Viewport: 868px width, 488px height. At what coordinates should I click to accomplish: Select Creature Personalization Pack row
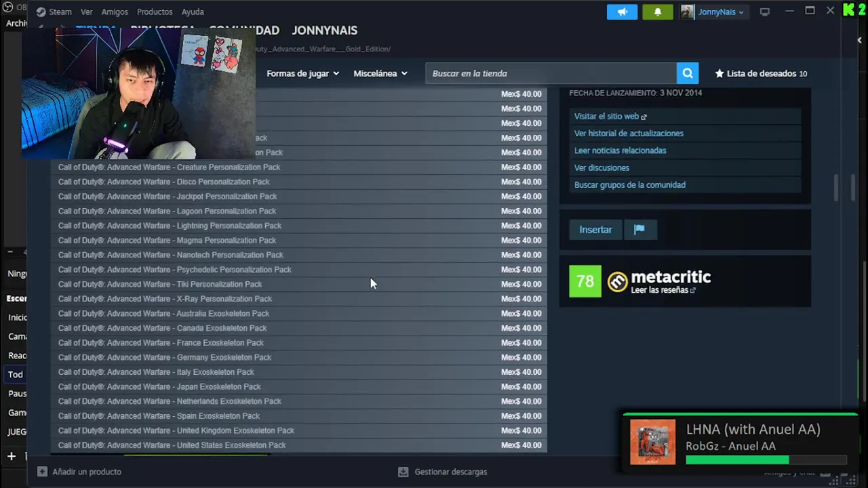point(298,167)
